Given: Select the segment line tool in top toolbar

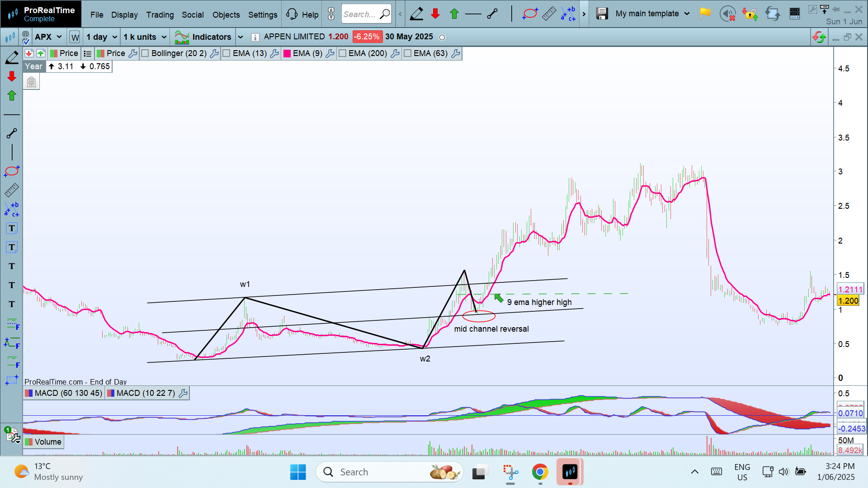Looking at the screenshot, I should click(492, 14).
